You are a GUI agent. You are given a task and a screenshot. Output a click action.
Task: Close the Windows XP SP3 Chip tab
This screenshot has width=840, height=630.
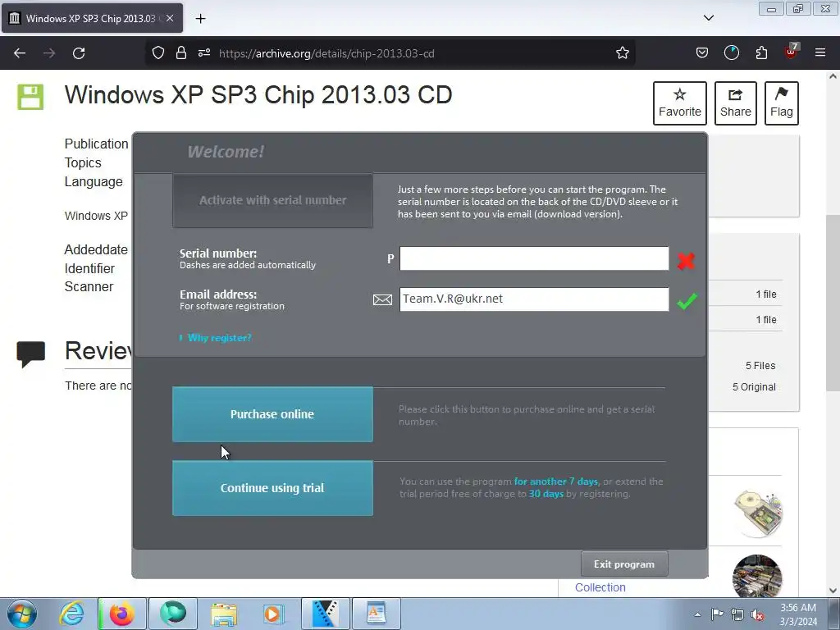(x=170, y=18)
